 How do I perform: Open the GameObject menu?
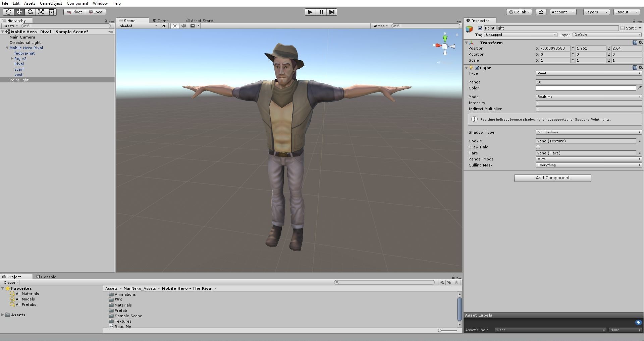51,3
